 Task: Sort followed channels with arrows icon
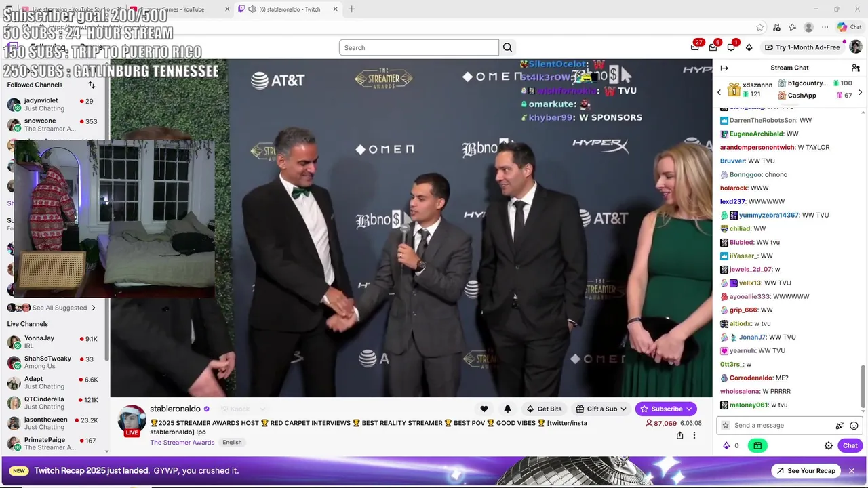point(92,85)
